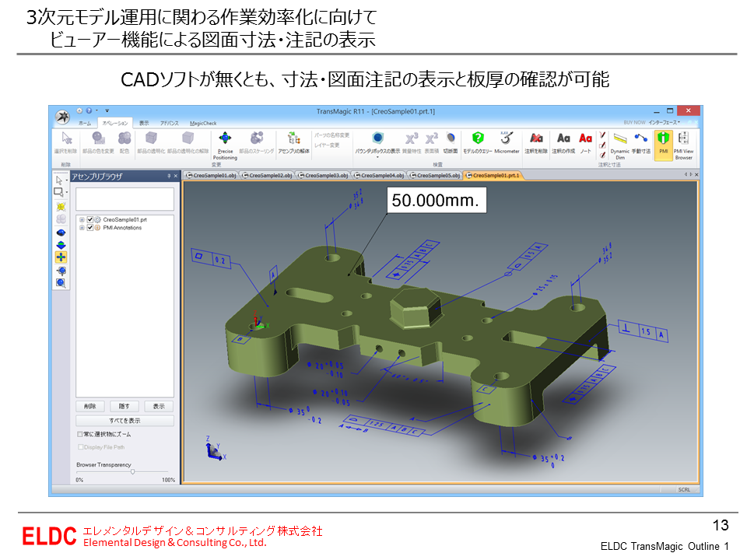This screenshot has height=560, width=747.
Task: Open the rectangle-select tool dropdown in side toolbar
Action: pos(67,192)
